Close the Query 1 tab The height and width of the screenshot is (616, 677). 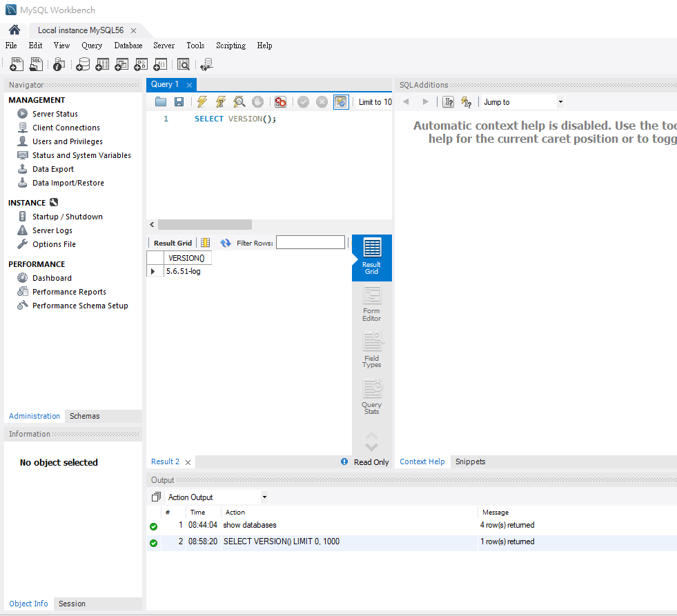tap(189, 85)
